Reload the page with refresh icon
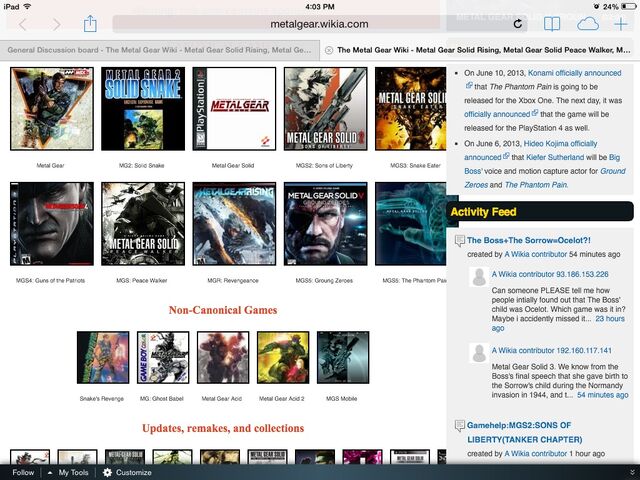Screen dimensions: 640x480 [518, 24]
